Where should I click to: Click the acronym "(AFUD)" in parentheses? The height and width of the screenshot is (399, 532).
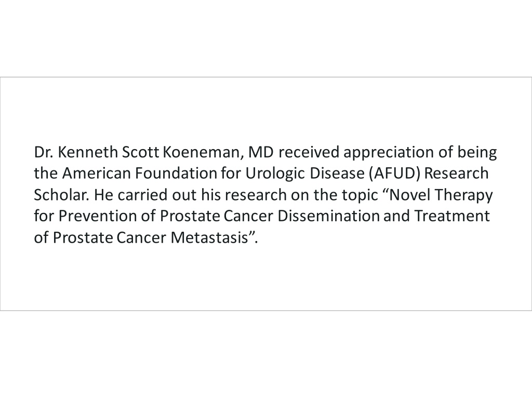point(395,174)
